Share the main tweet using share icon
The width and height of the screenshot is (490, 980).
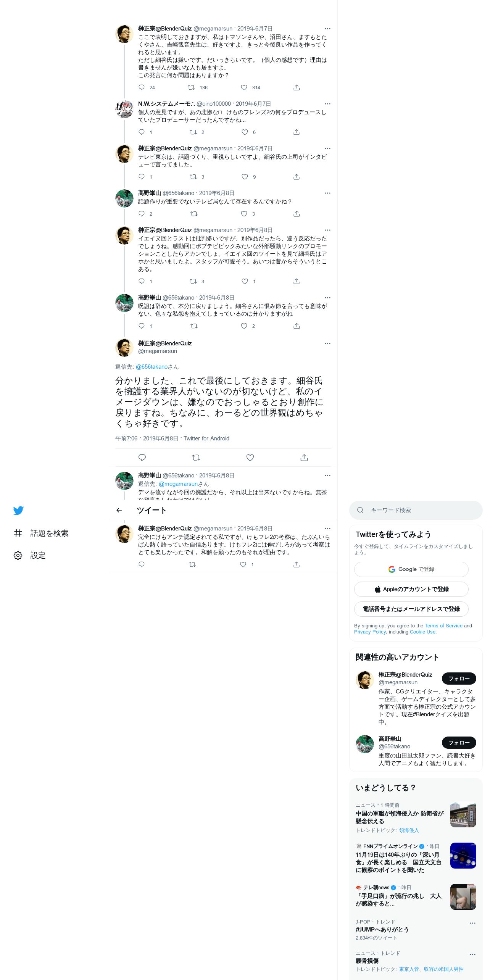(304, 457)
